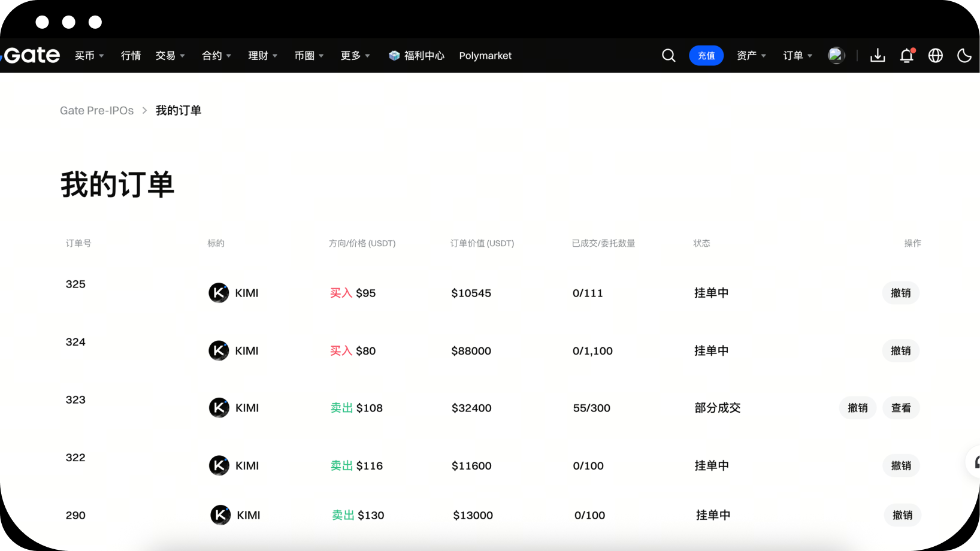Open the notifications bell icon
The image size is (980, 551).
(x=907, y=56)
